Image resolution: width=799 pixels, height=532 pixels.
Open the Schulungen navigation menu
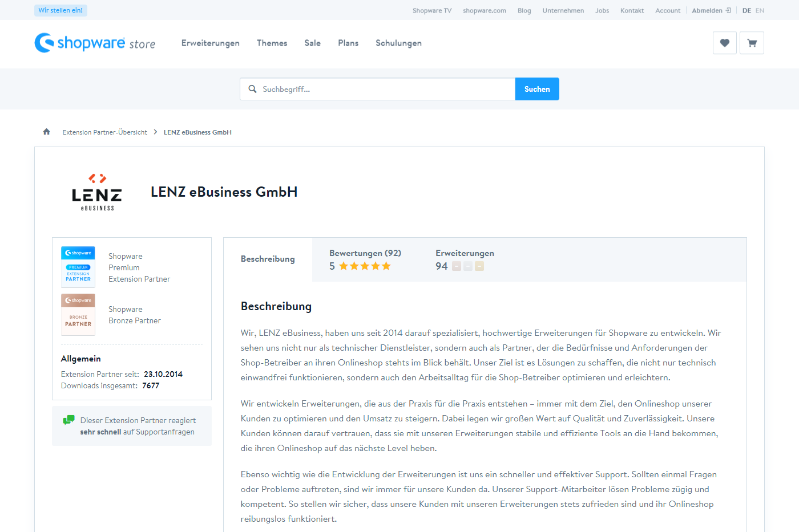[x=398, y=43]
